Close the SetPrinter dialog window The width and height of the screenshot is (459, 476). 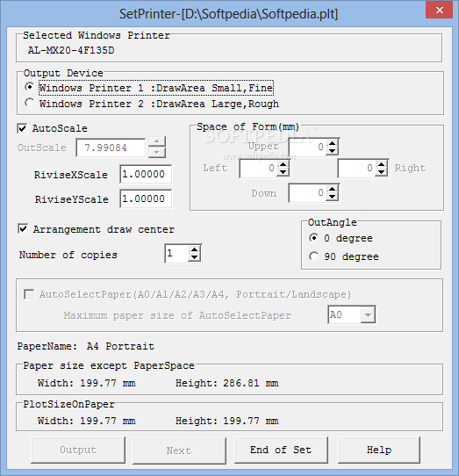pos(440,11)
